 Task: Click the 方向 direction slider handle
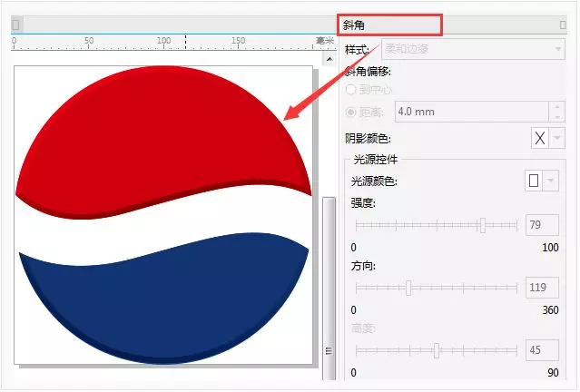pyautogui.click(x=408, y=288)
